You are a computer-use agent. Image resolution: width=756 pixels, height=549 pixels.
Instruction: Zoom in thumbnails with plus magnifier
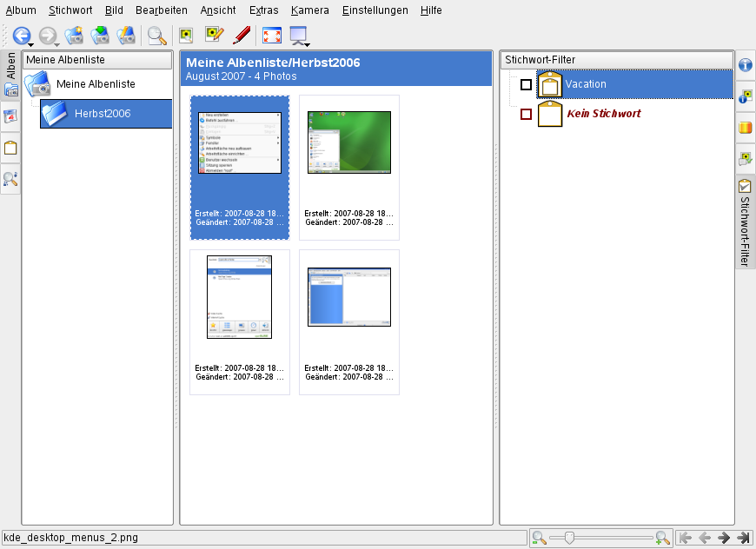click(x=663, y=538)
